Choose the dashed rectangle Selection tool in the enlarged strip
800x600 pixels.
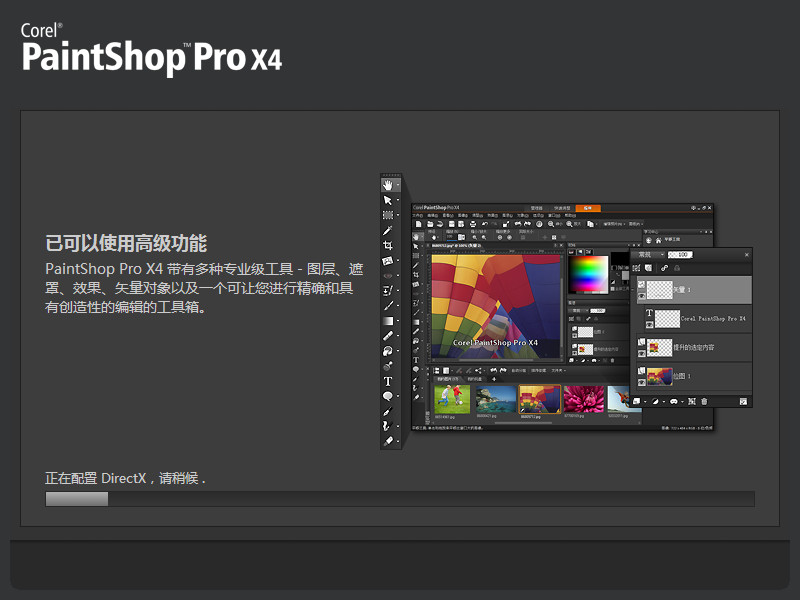388,215
